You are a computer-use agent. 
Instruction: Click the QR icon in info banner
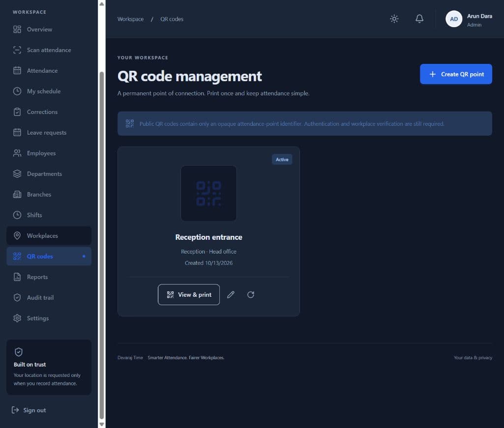click(129, 124)
